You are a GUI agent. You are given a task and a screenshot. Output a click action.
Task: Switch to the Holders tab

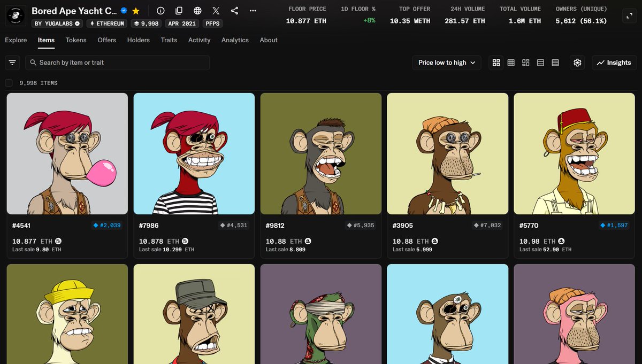[139, 40]
